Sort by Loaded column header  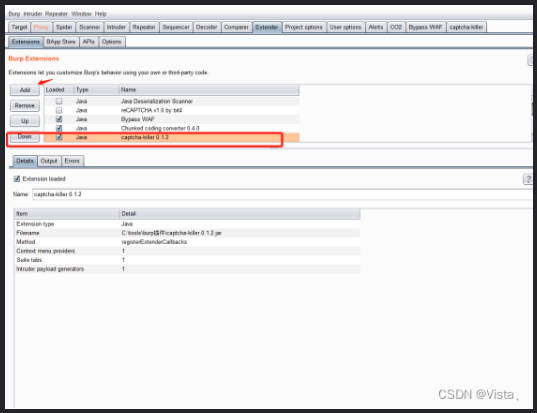click(59, 90)
